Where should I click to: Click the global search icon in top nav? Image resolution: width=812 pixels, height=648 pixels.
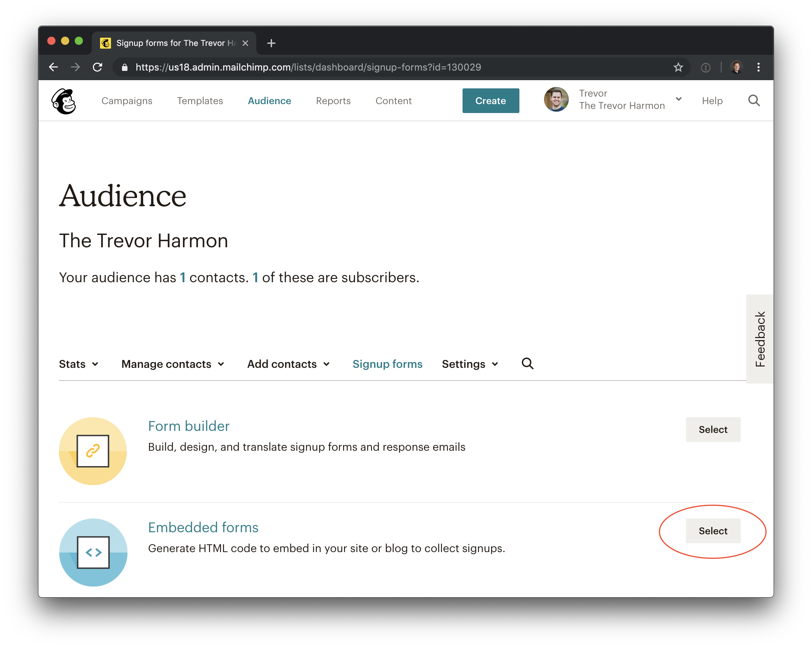pyautogui.click(x=754, y=100)
